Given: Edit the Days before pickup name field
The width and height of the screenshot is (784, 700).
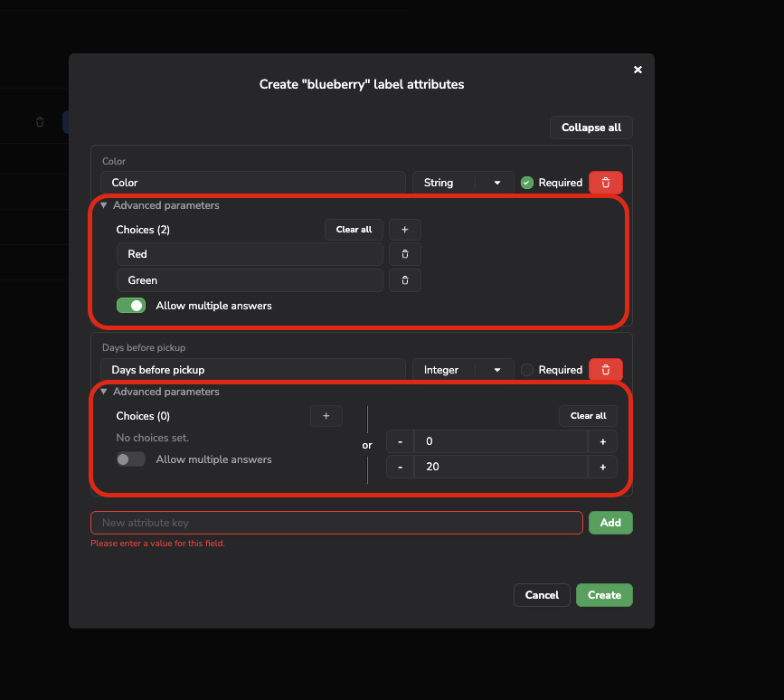Looking at the screenshot, I should point(253,370).
